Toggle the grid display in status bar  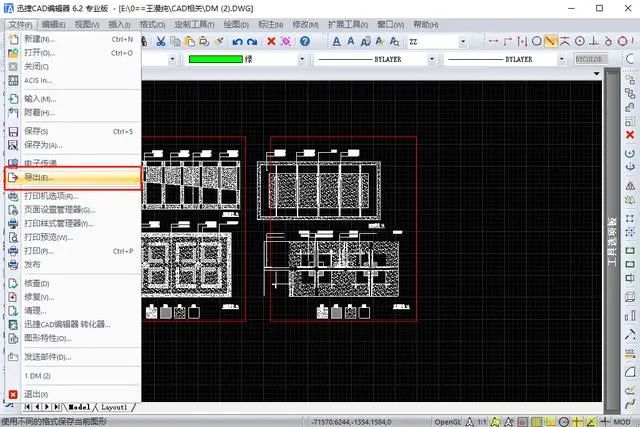[x=537, y=422]
